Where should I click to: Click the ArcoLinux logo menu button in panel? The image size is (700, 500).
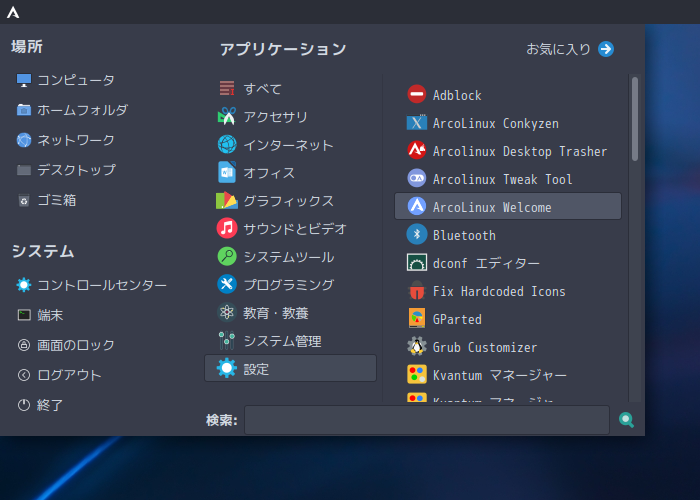13,12
